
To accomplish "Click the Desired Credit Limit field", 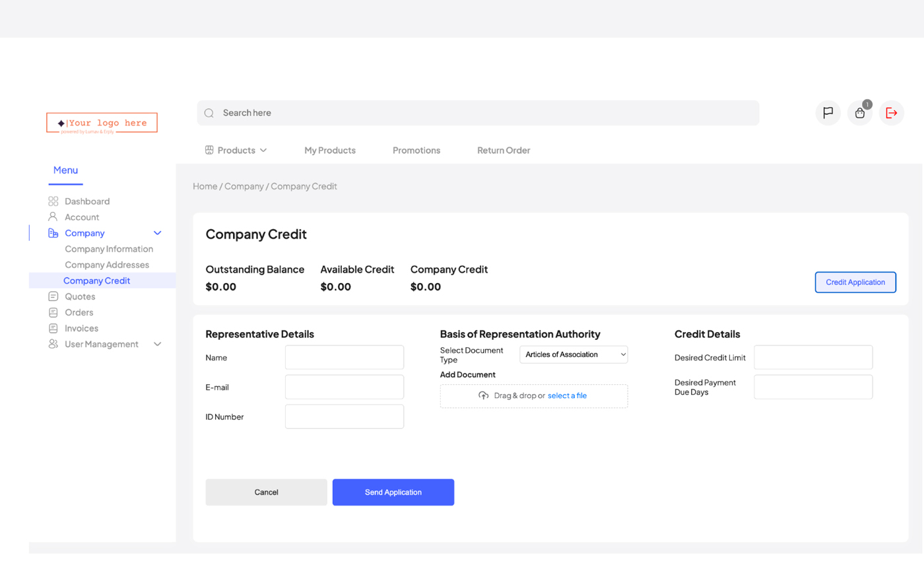I will coord(813,358).
